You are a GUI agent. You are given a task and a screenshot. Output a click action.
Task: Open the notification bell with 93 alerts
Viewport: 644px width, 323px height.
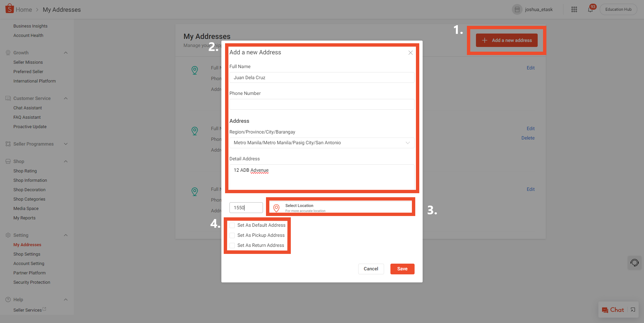[x=590, y=9]
